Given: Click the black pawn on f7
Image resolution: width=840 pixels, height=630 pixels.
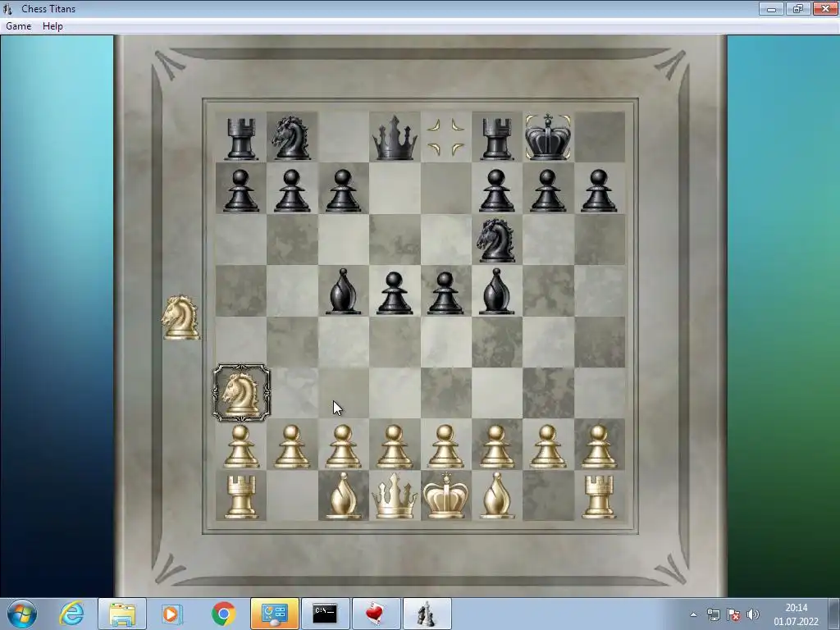Looking at the screenshot, I should click(497, 190).
